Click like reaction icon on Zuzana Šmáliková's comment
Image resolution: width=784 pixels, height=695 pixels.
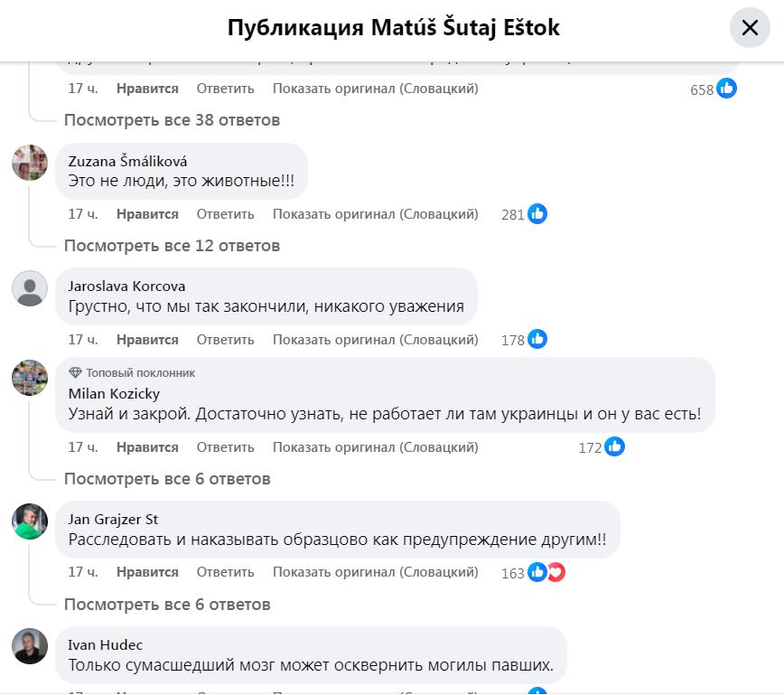[537, 214]
